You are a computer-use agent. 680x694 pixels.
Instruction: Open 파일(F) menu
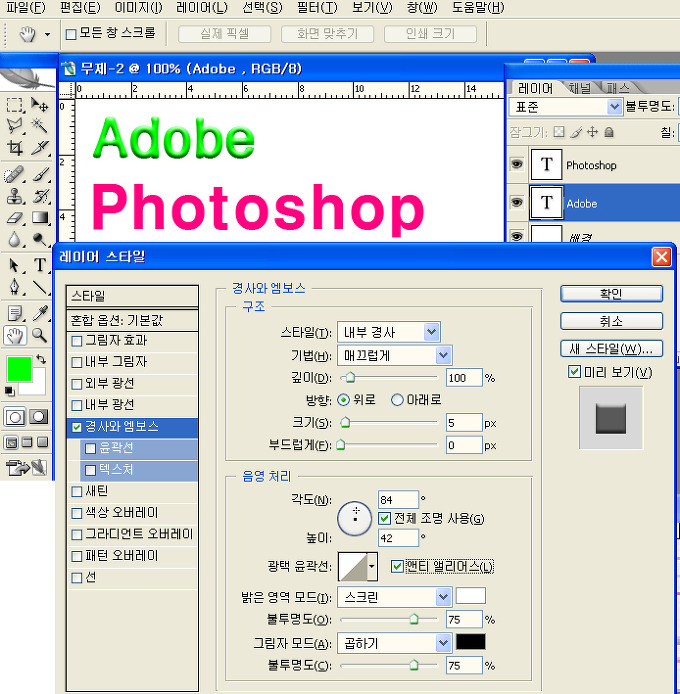[x=26, y=8]
